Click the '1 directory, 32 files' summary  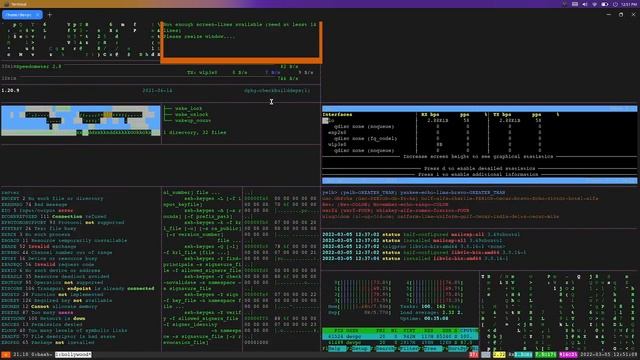pyautogui.click(x=194, y=133)
